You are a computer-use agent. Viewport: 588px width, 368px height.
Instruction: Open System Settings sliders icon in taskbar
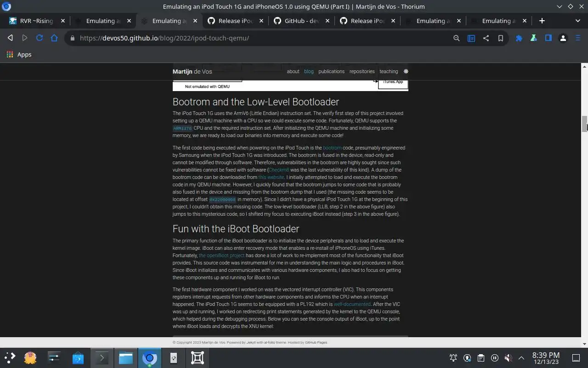tap(54, 357)
